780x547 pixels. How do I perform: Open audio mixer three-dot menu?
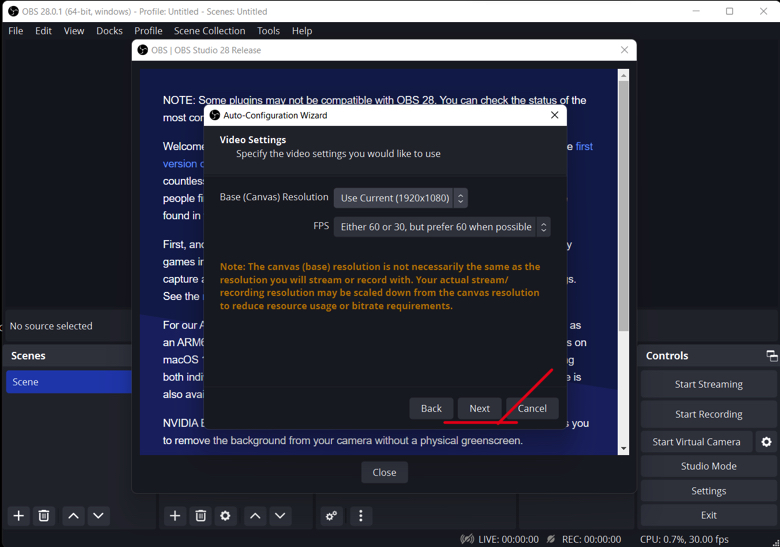click(361, 516)
